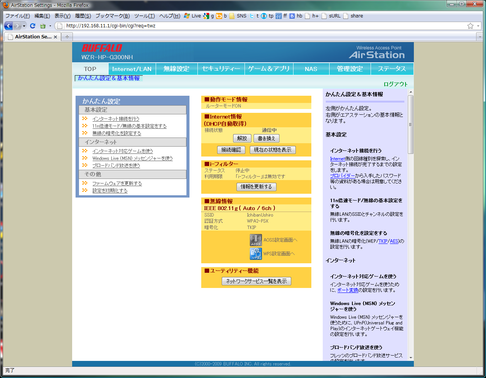Expand the address bar history dropdown
This screenshot has width=486, height=378.
pyautogui.click(x=478, y=26)
